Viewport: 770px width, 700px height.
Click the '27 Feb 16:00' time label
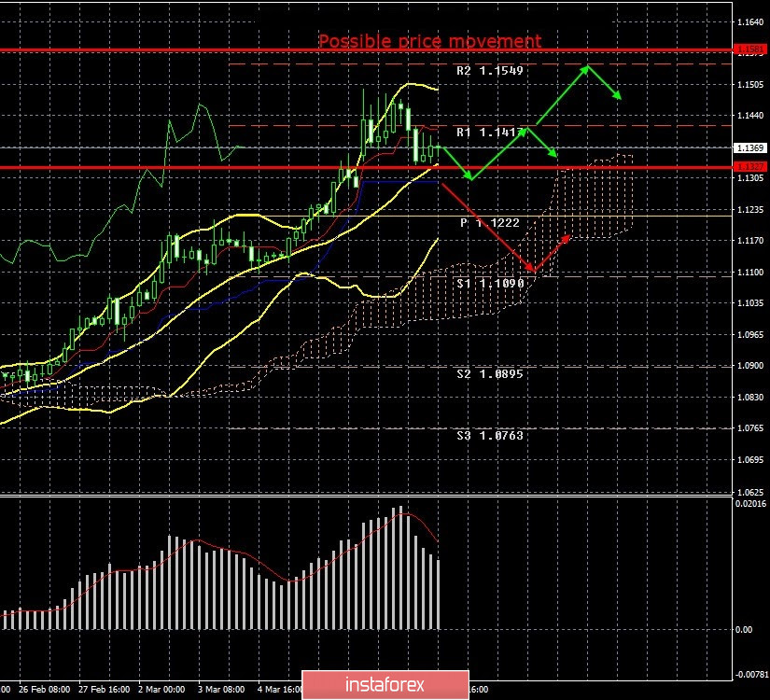tap(105, 690)
